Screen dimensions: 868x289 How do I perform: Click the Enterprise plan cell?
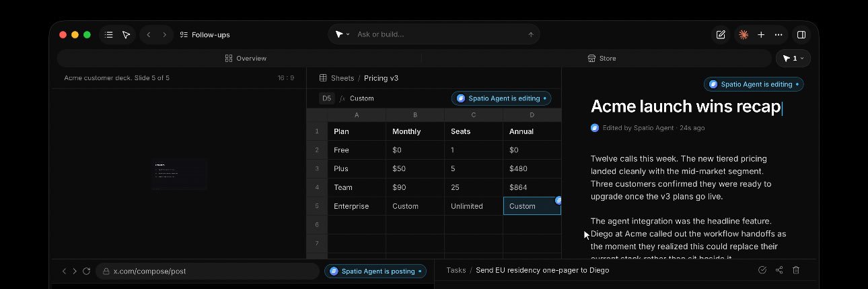click(357, 206)
